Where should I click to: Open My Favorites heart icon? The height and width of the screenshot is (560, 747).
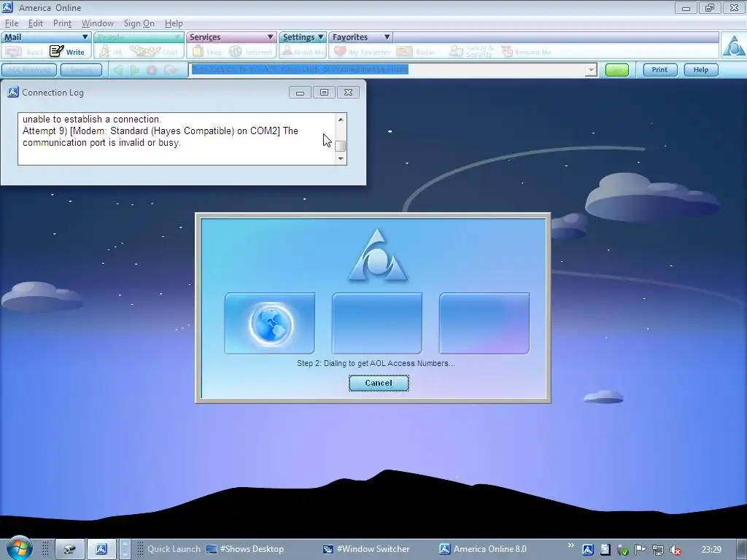340,51
